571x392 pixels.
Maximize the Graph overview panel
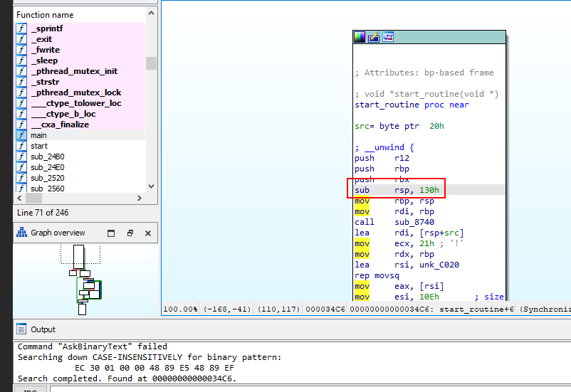point(111,233)
